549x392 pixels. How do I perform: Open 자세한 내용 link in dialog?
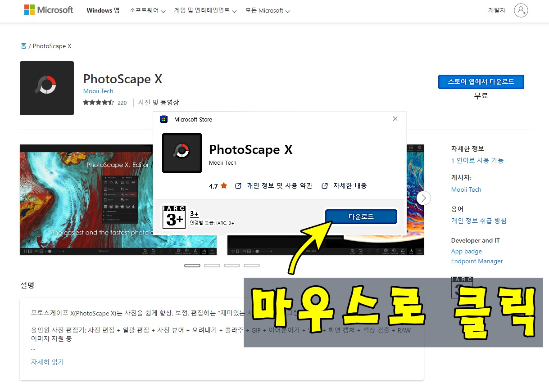pyautogui.click(x=344, y=185)
